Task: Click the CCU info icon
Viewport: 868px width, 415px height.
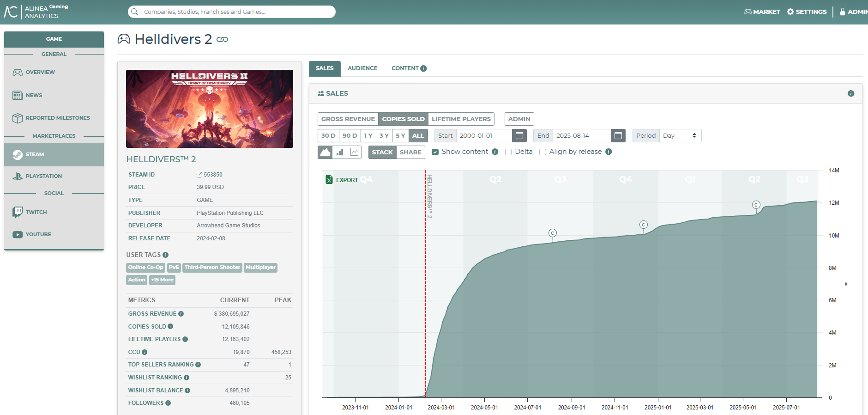Action: (145, 352)
